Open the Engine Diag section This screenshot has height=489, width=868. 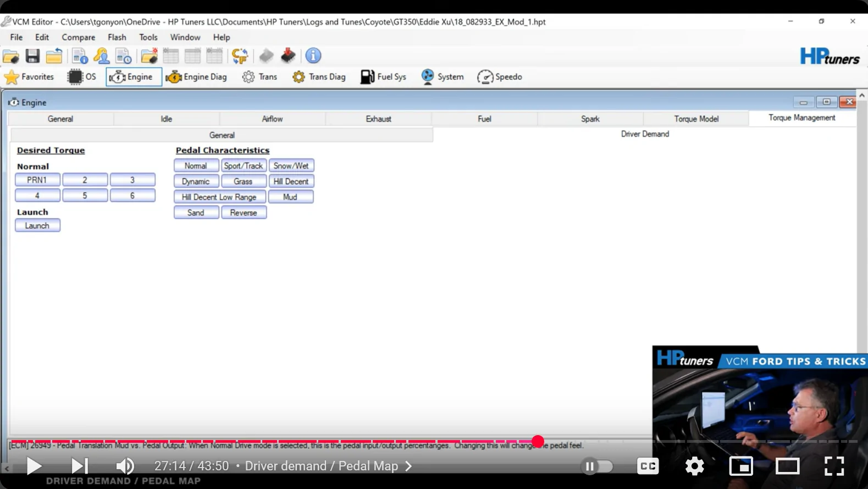pyautogui.click(x=196, y=77)
